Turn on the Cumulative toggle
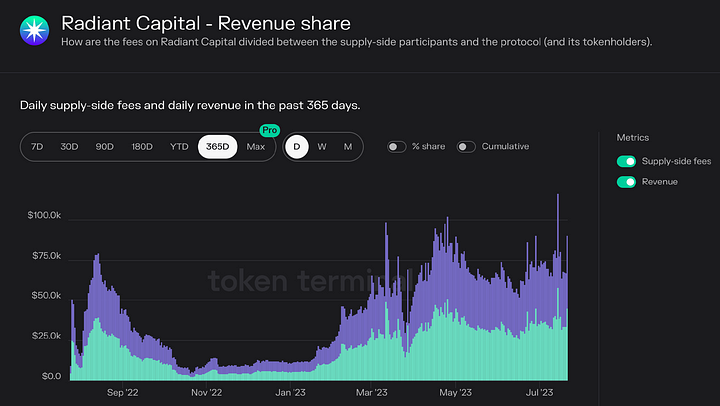Image resolution: width=720 pixels, height=406 pixels. tap(466, 147)
